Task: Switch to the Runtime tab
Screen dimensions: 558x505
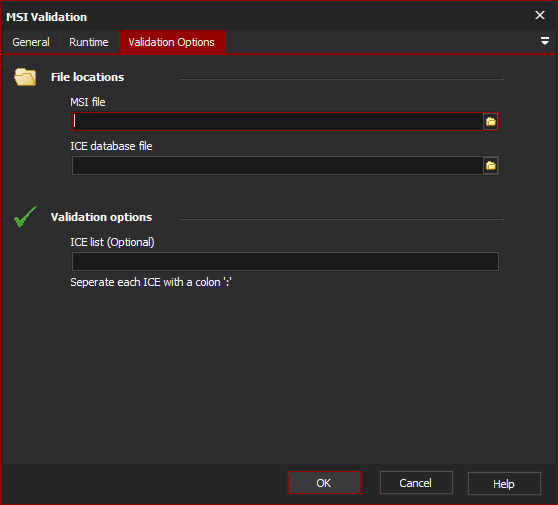Action: coord(89,42)
